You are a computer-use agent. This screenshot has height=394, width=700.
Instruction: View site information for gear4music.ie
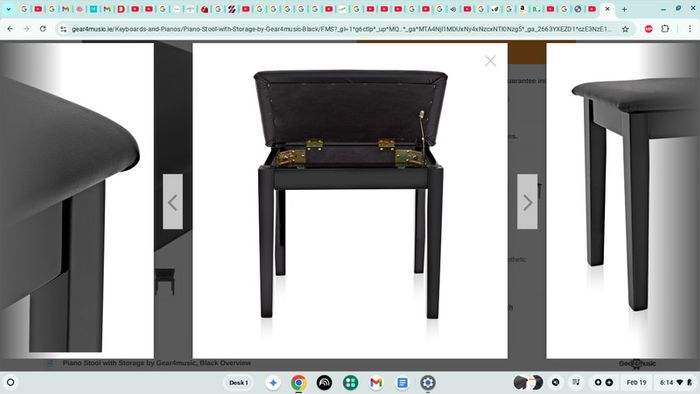[63, 29]
